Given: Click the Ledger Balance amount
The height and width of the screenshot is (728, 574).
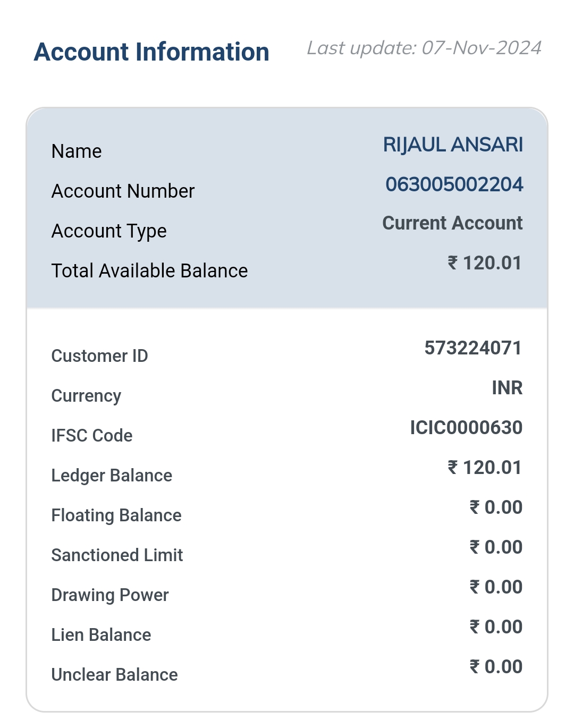Looking at the screenshot, I should coord(485,468).
